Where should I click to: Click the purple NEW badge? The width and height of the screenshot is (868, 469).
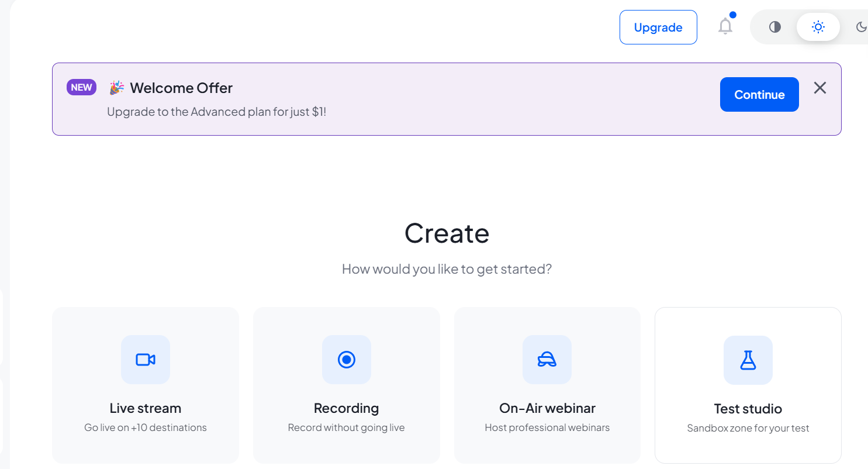81,87
